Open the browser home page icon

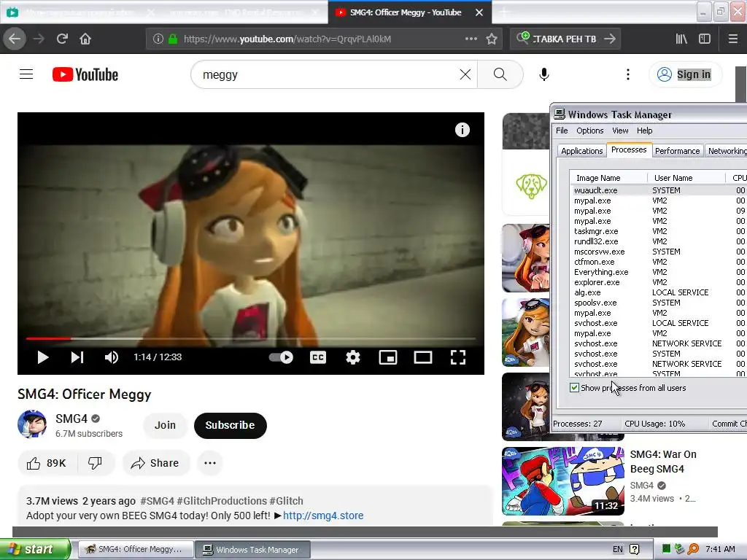click(x=85, y=39)
